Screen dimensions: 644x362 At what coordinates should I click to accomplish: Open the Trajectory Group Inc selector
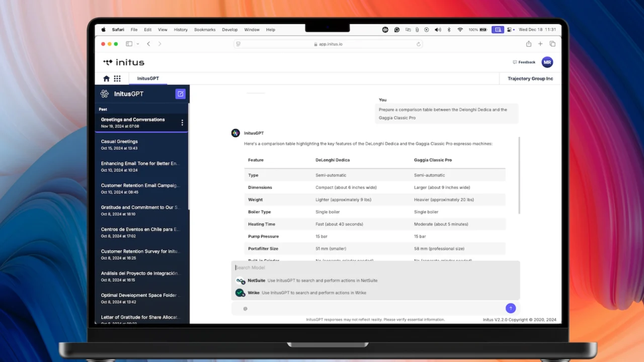[x=530, y=78]
